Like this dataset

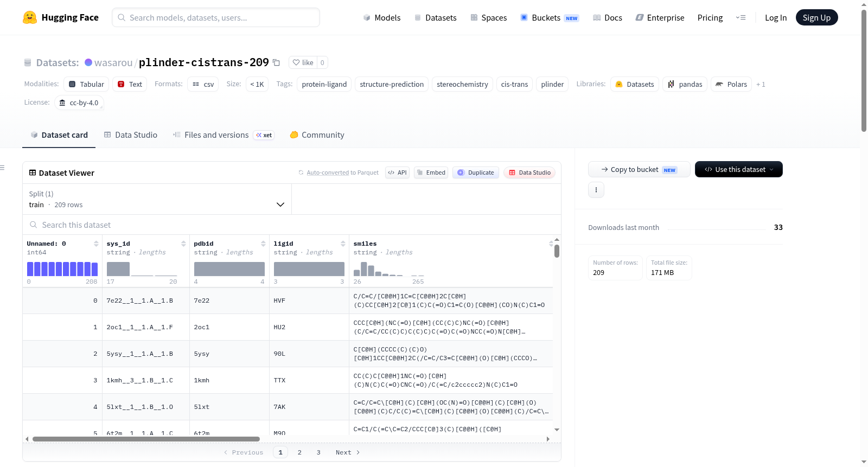[303, 62]
